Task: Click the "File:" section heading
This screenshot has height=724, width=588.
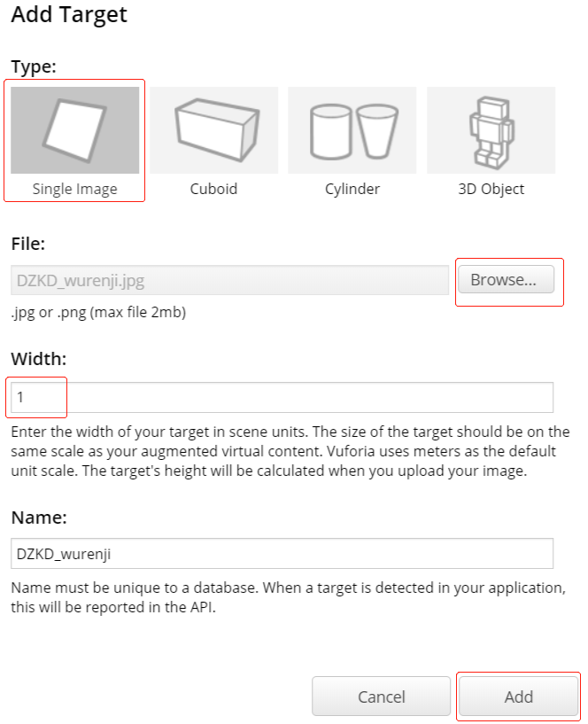Action: [28, 243]
